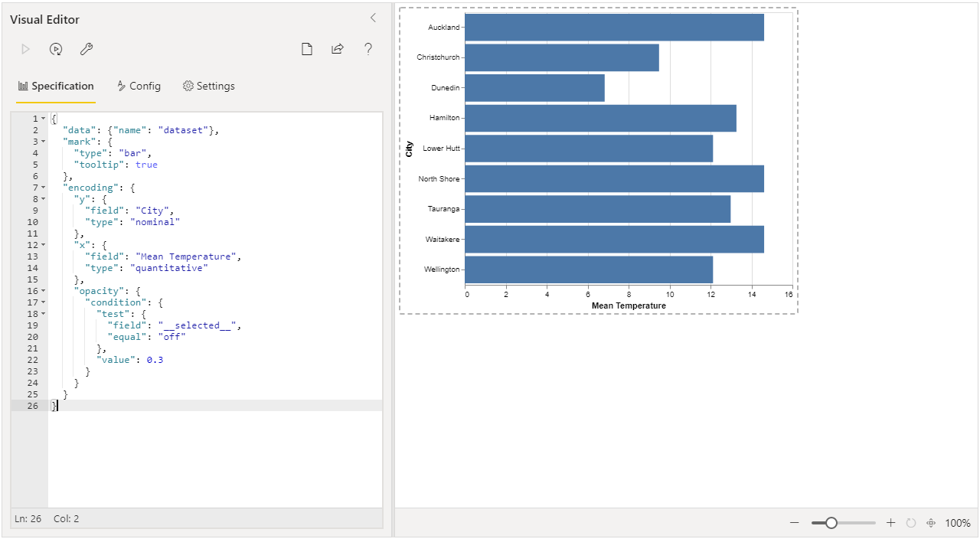Click the "Col: 2" status bar entry

[66, 519]
